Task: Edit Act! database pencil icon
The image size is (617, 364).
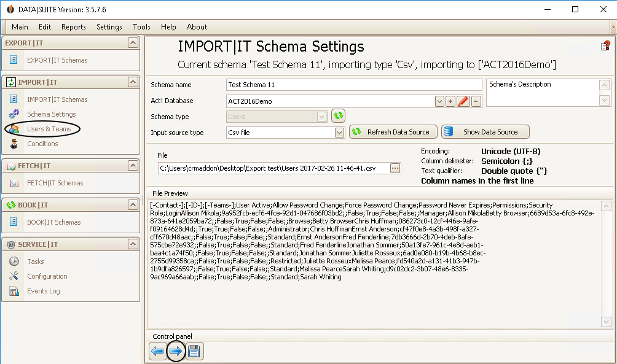Action: pyautogui.click(x=463, y=101)
